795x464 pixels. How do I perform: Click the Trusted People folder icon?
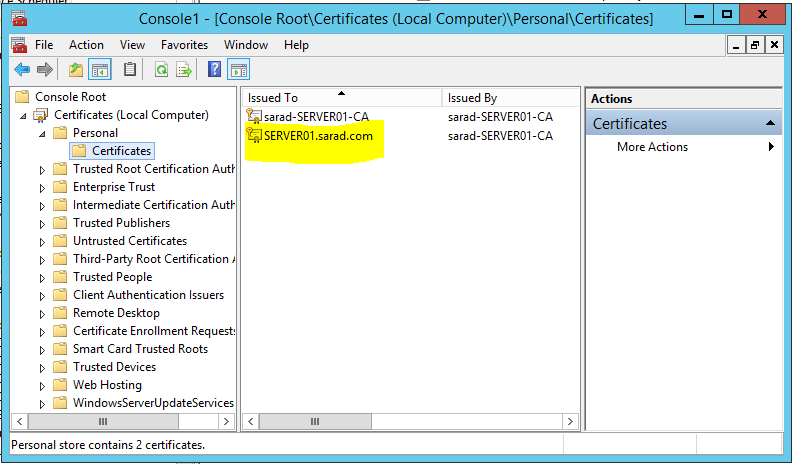(60, 277)
